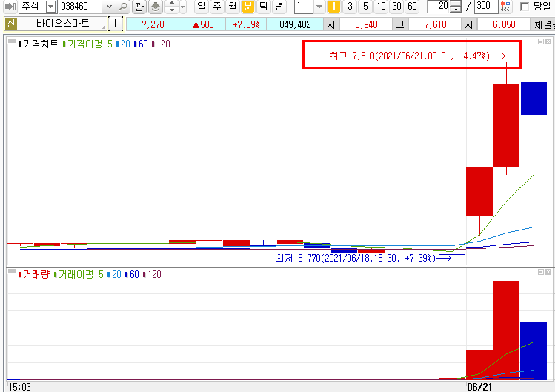The image size is (555, 392).
Task: Click the price change ▲500
Action: click(x=203, y=24)
